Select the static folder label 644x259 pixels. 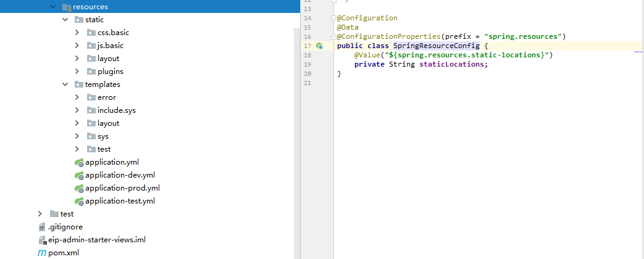tap(94, 20)
